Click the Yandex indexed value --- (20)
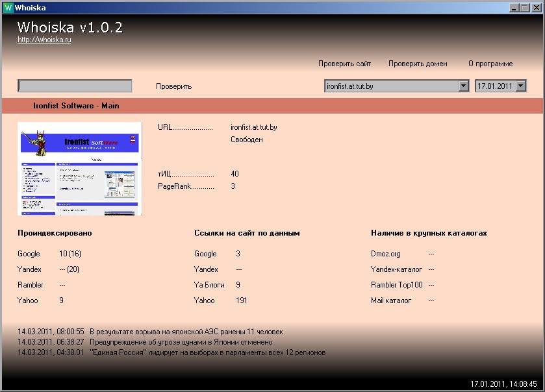Screen dimensions: 545x392 [69, 269]
